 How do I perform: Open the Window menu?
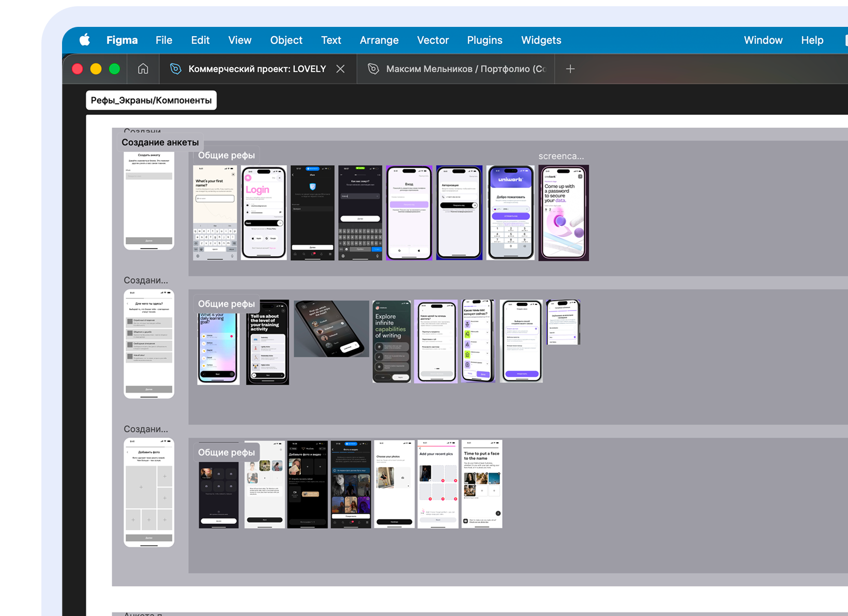[x=763, y=40]
